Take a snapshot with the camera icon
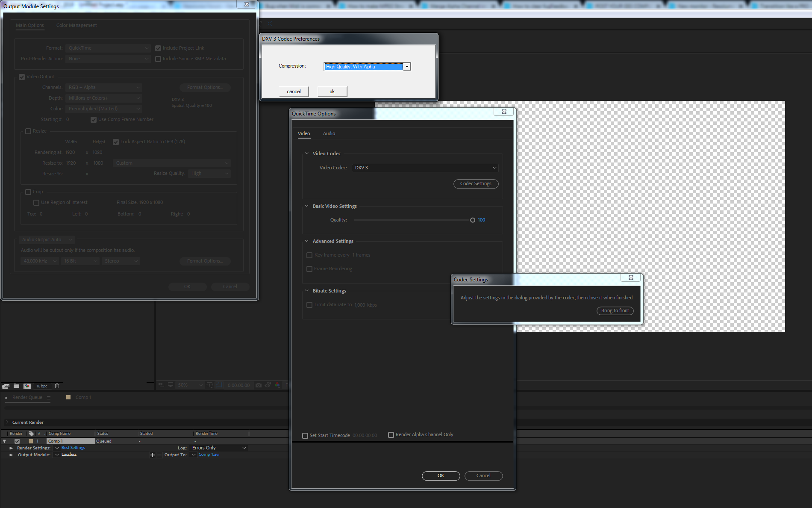This screenshot has height=508, width=812. (x=259, y=385)
